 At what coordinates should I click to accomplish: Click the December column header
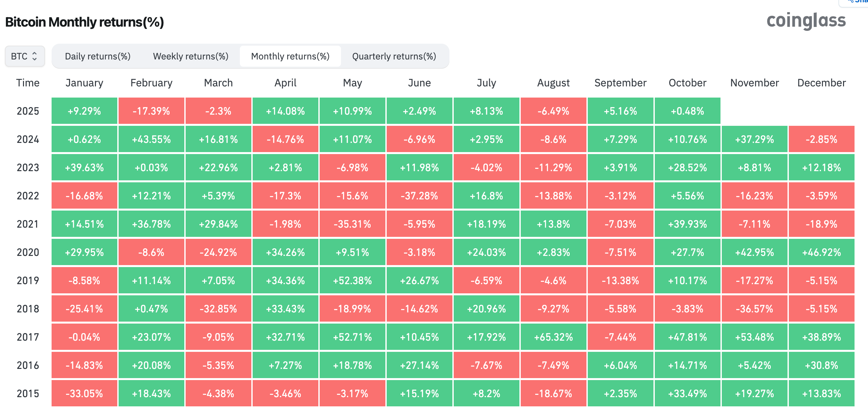pos(821,82)
